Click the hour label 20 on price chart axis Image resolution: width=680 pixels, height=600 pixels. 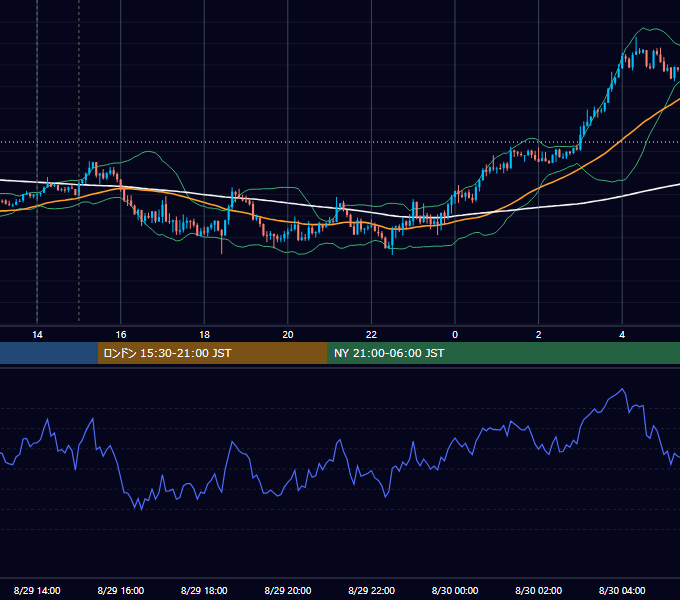288,335
